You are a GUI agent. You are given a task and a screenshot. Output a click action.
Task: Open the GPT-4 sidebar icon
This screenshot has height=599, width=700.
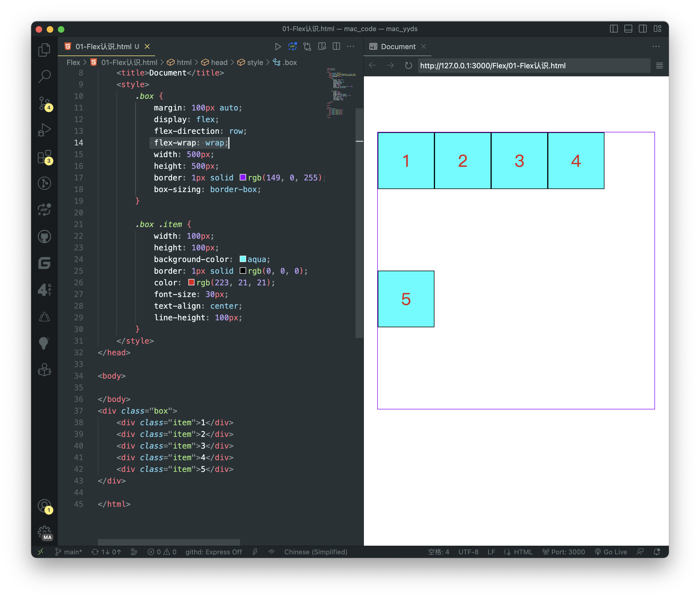click(x=44, y=290)
